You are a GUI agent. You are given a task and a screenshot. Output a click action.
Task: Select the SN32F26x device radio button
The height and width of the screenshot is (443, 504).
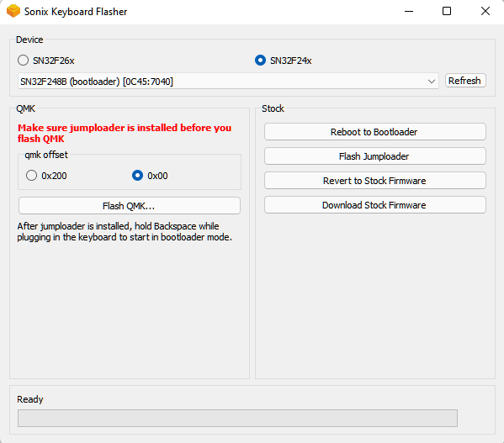coord(24,61)
